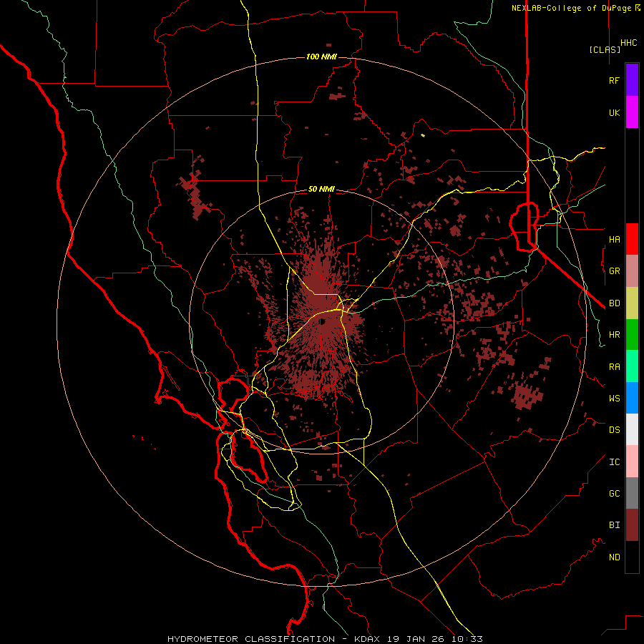Click the IC legend label

click(614, 462)
